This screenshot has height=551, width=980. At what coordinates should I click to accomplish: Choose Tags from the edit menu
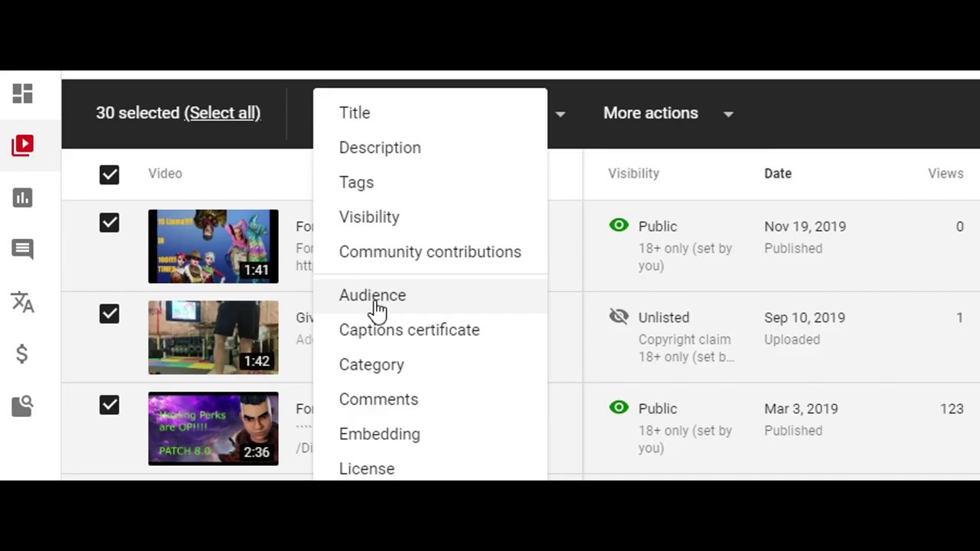click(x=430, y=182)
